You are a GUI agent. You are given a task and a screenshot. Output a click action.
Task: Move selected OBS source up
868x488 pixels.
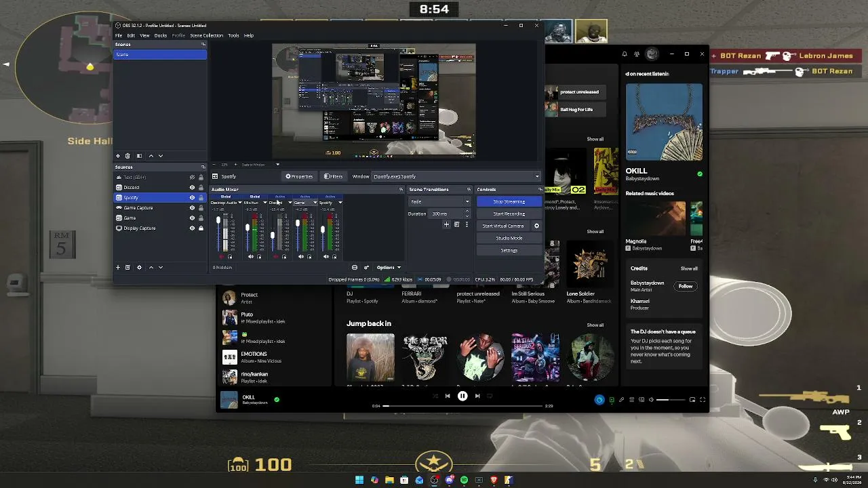coord(151,268)
